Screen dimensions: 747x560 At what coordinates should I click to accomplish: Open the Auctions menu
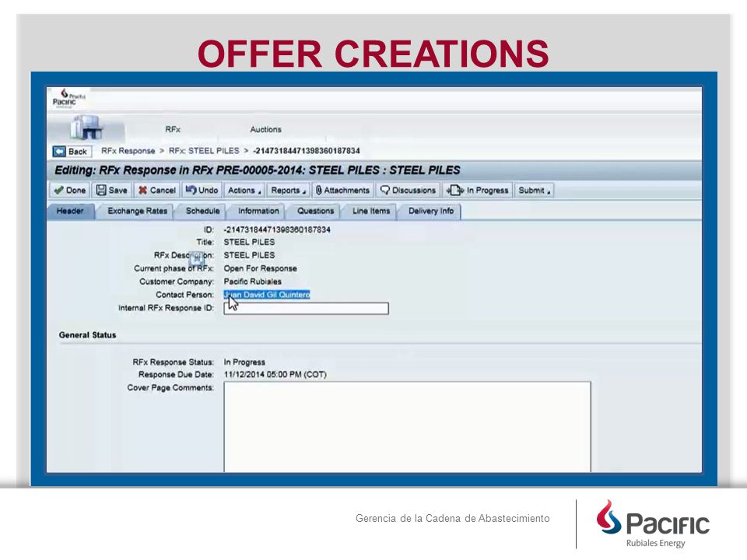tap(265, 129)
